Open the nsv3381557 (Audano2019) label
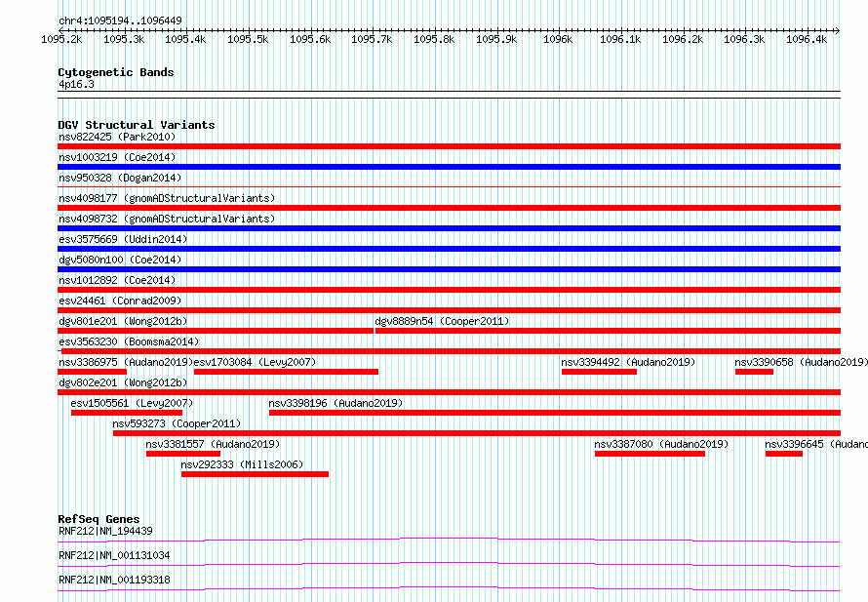 click(213, 444)
